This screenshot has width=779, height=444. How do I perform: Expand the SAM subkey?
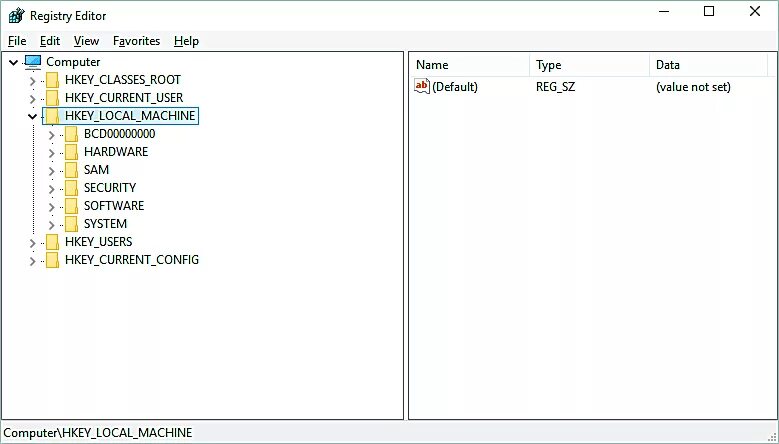pyautogui.click(x=52, y=170)
